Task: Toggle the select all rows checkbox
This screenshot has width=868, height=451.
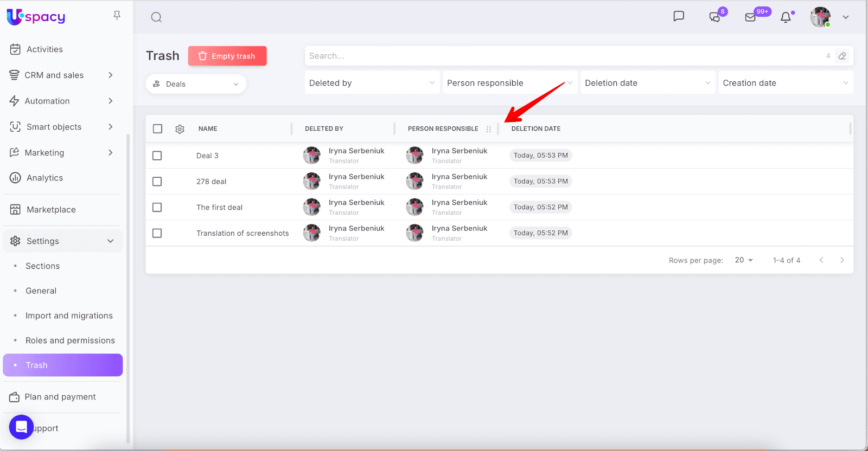Action: [157, 129]
